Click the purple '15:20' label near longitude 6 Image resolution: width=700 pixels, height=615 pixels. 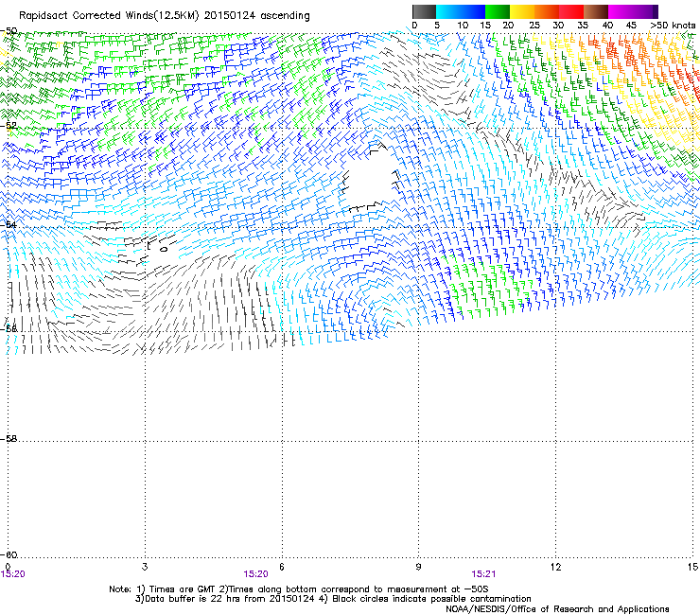tap(255, 574)
